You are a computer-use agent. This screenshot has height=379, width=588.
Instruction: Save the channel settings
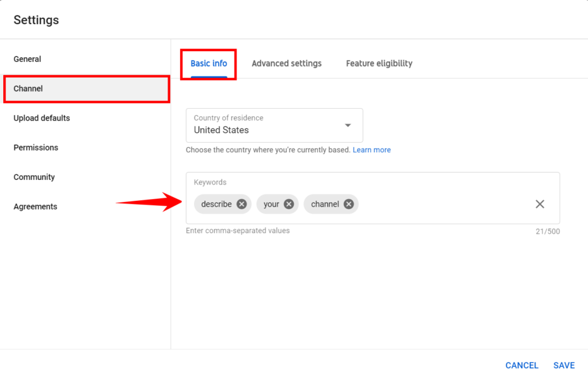[x=563, y=365]
